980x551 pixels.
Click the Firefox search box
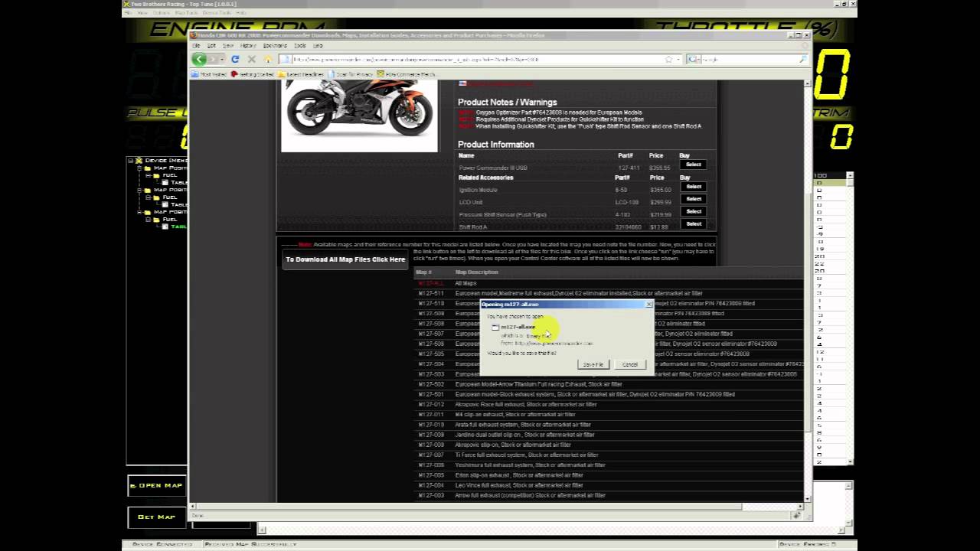pos(746,59)
